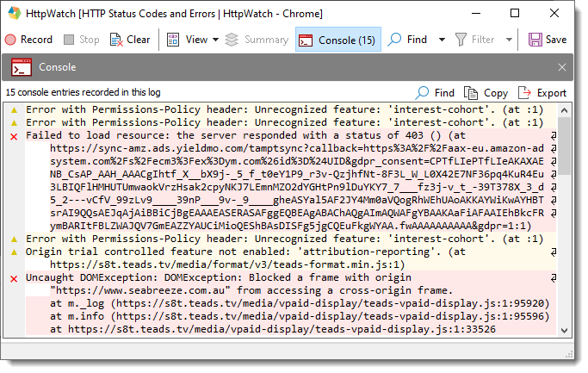Click warning icon beside Origin trial entry
The height and width of the screenshot is (373, 588).
pyautogui.click(x=15, y=252)
